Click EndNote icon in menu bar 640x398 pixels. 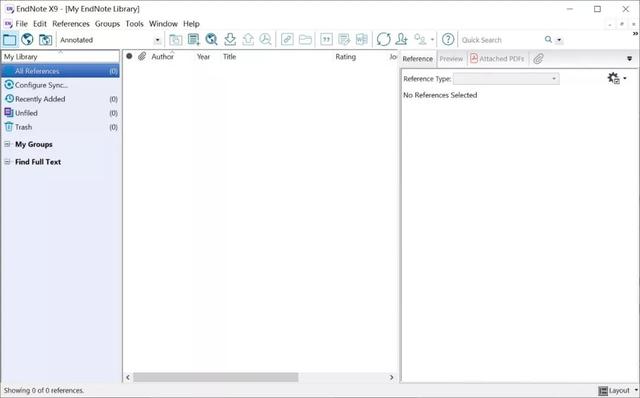pyautogui.click(x=8, y=24)
